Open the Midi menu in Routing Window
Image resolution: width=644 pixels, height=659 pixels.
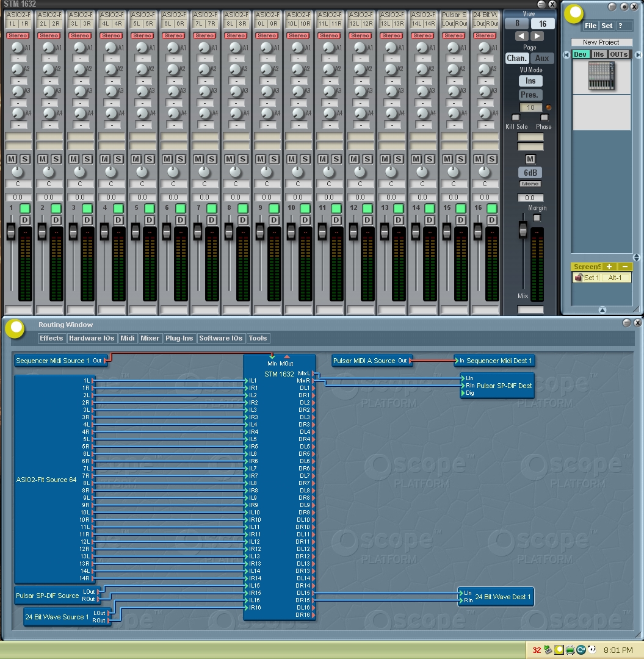click(x=128, y=338)
